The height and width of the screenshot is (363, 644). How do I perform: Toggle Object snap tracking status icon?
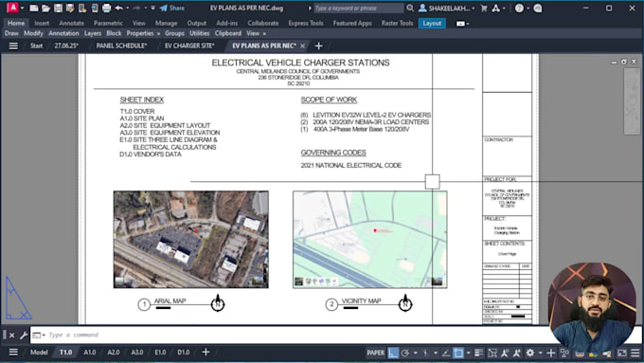coord(446,353)
